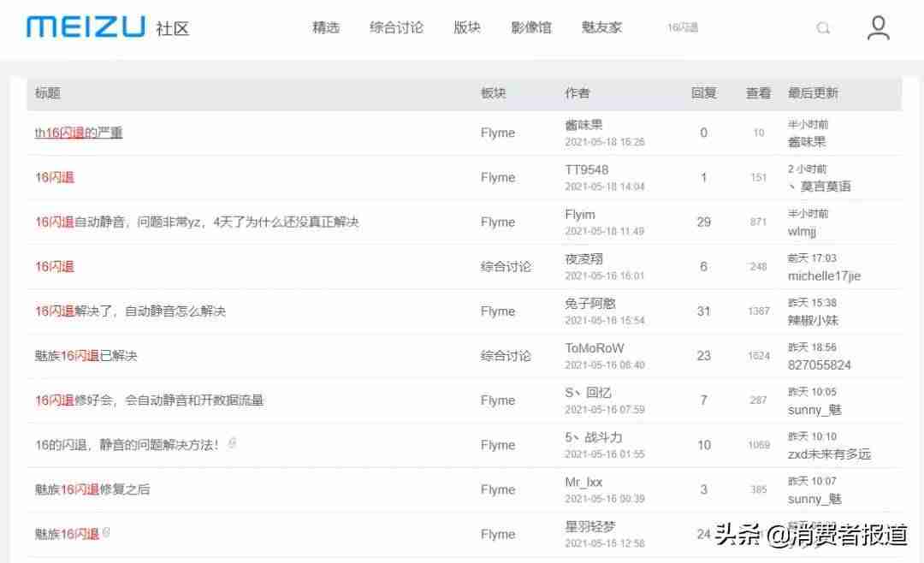
Task: Click author 兔子阿憨
Action: coord(589,304)
